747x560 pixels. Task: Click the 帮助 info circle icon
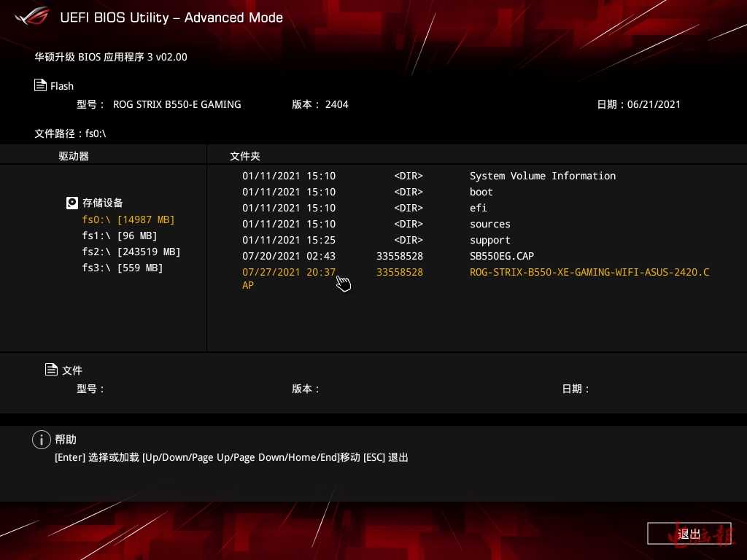click(41, 440)
